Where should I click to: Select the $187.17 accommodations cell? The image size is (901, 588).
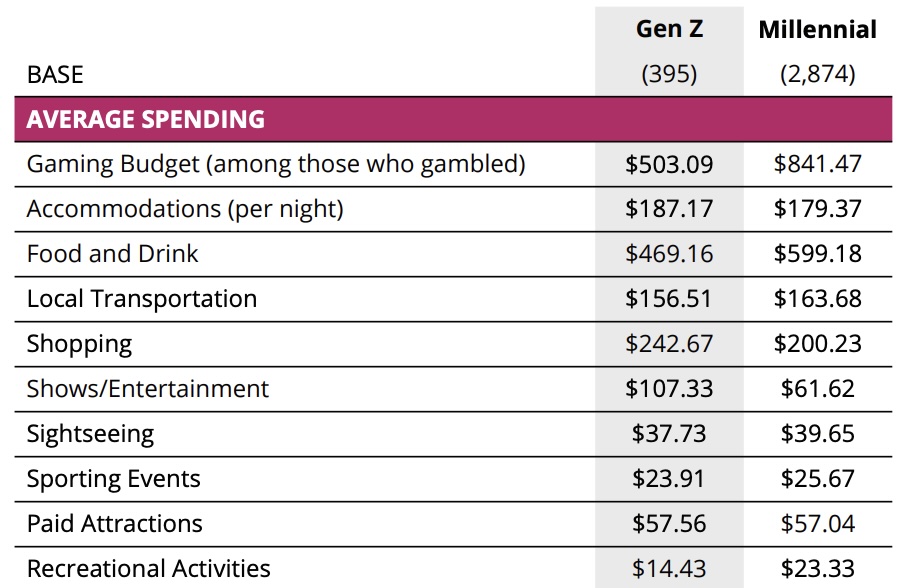click(669, 209)
